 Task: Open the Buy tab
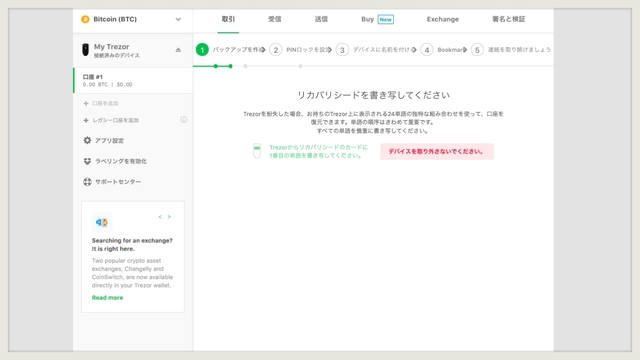(x=377, y=19)
